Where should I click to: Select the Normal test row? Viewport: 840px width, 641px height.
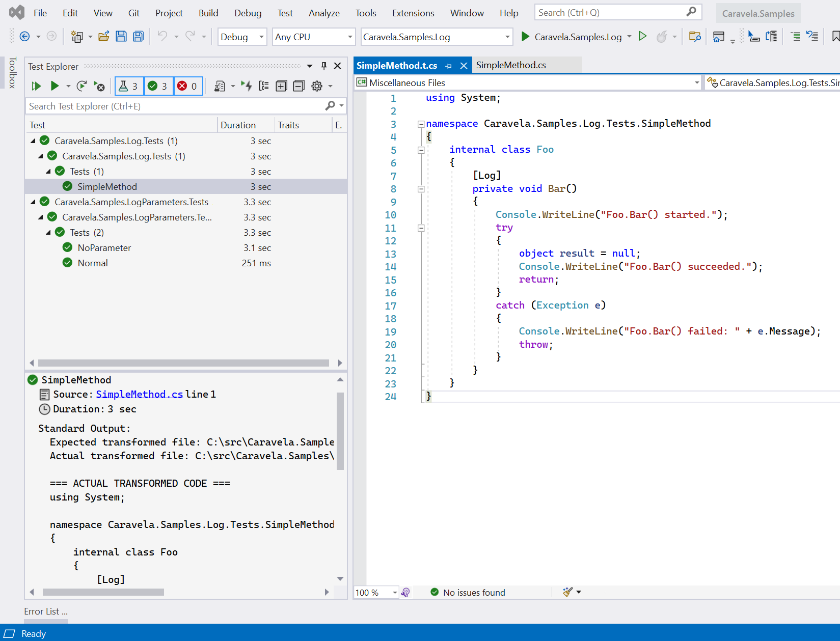coord(186,263)
